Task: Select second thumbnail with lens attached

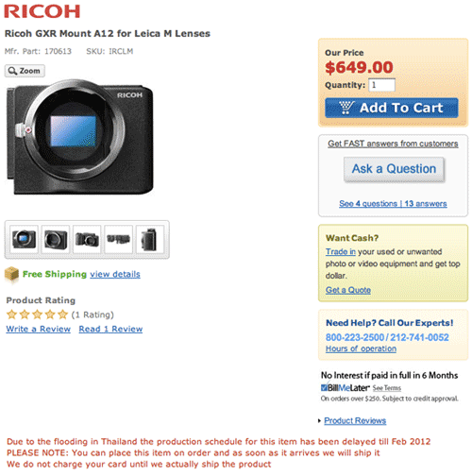Action: click(56, 239)
